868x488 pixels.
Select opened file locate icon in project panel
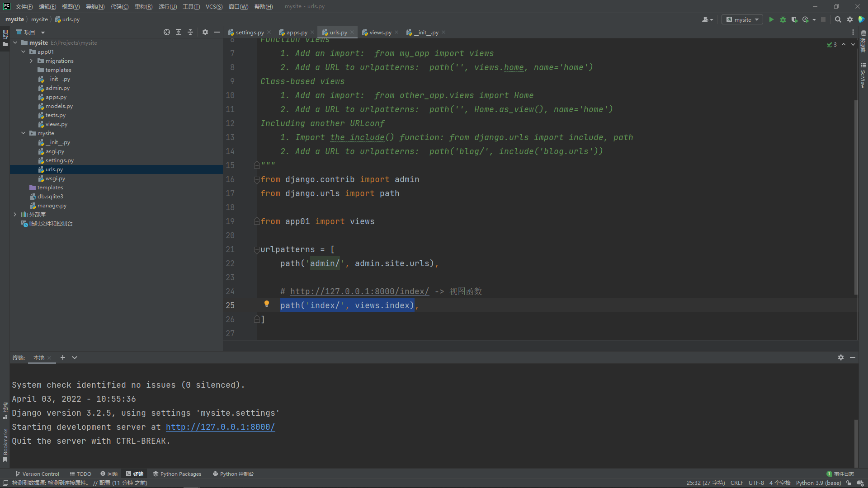pos(167,32)
